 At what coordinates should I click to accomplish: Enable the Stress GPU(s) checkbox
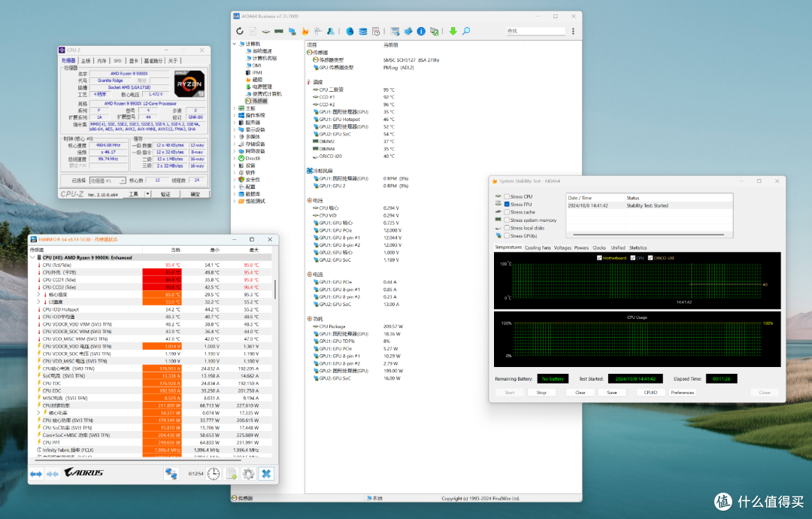pos(507,235)
